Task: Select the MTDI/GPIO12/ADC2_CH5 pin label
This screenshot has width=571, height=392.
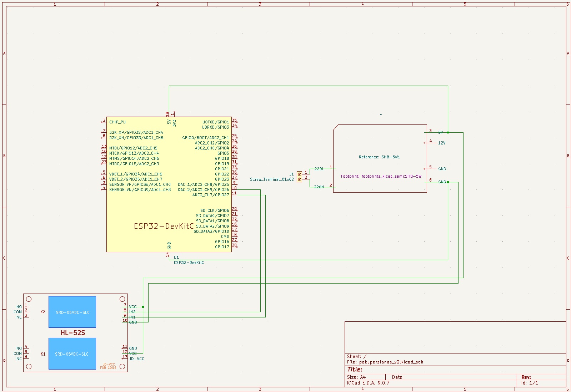Action: point(133,148)
